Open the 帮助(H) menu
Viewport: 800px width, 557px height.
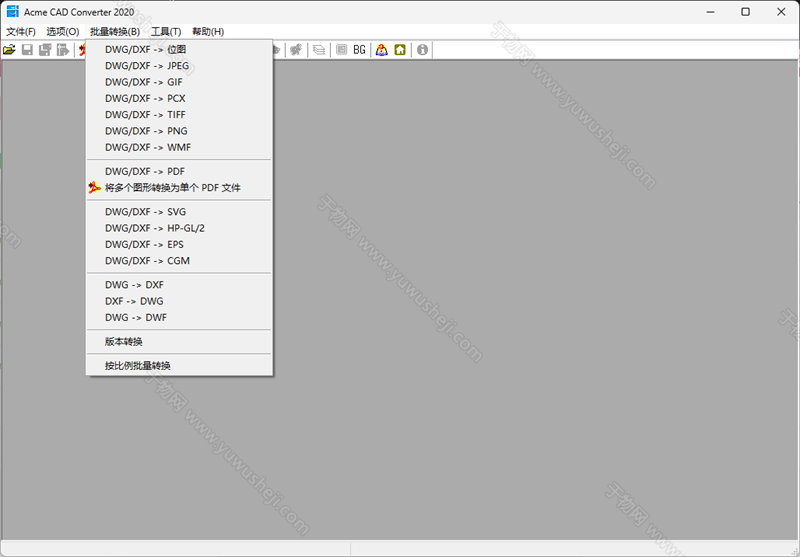pos(208,32)
